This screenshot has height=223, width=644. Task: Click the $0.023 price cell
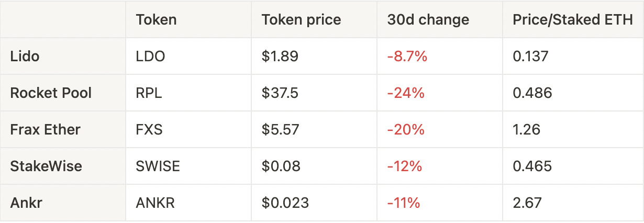point(285,203)
